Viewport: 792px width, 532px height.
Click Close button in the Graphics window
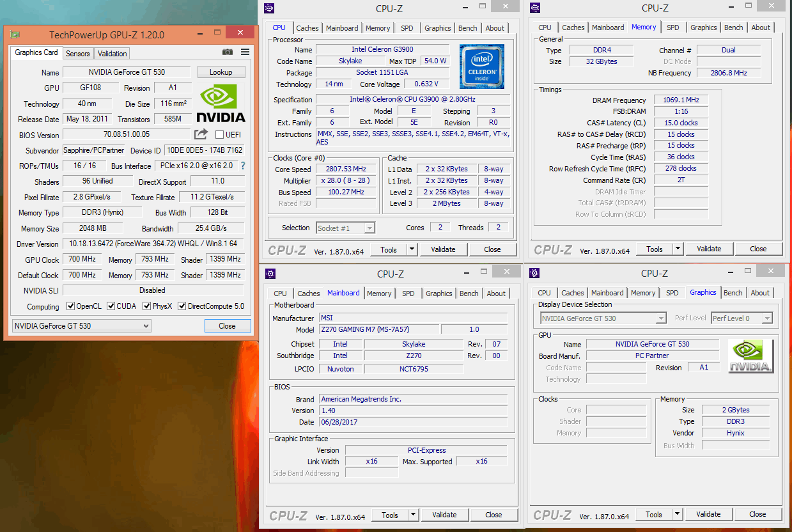tap(757, 514)
